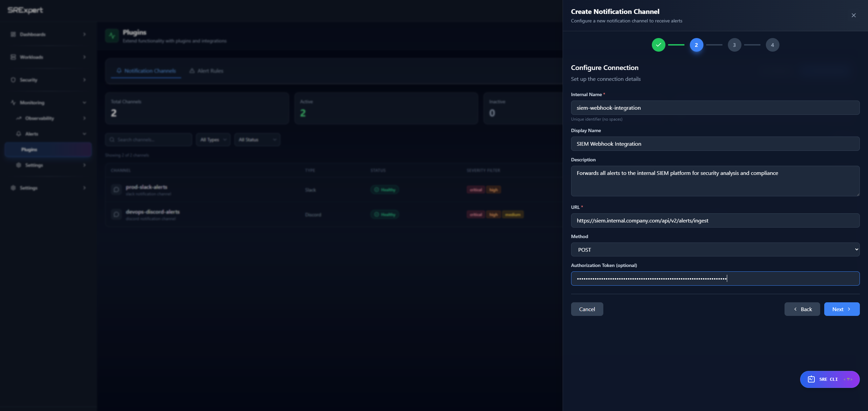This screenshot has width=868, height=411.
Task: Collapse the Monitoring section chevron
Action: tap(84, 102)
